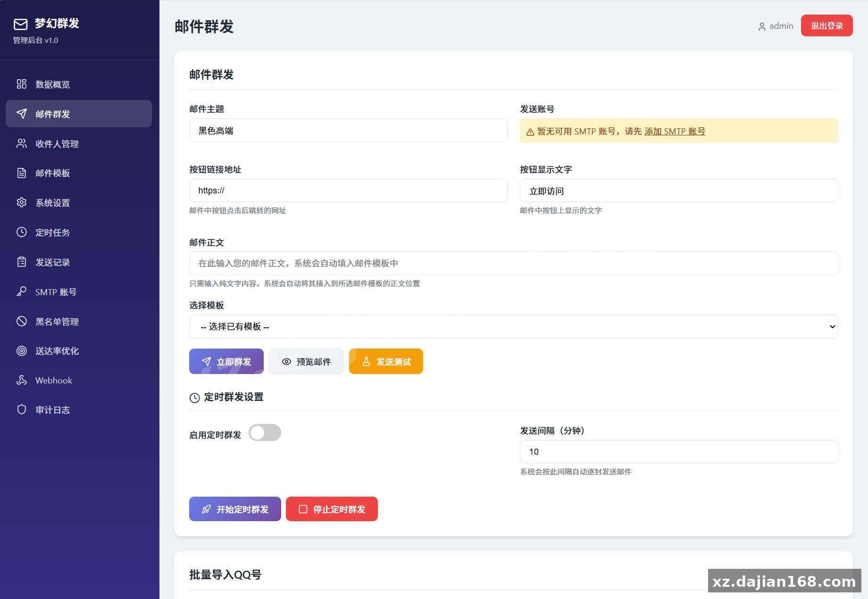Click the envelope logo icon beside 梦幻群发

20,24
